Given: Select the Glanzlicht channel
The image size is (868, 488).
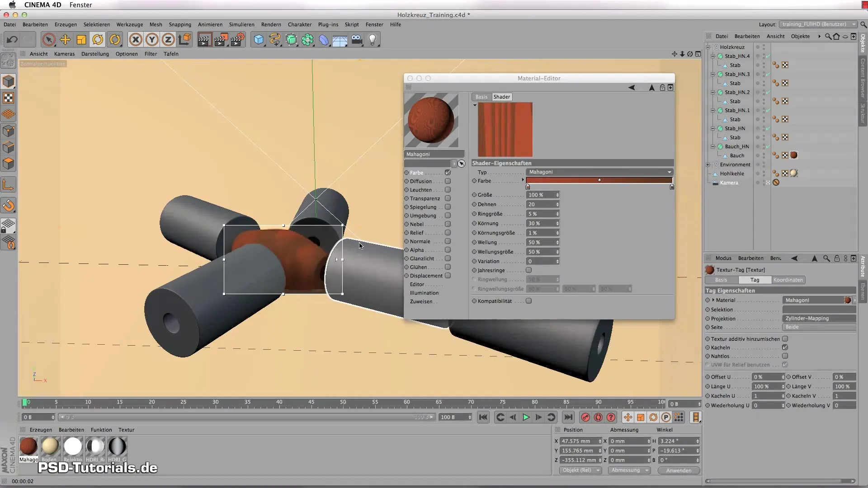Looking at the screenshot, I should pos(422,258).
